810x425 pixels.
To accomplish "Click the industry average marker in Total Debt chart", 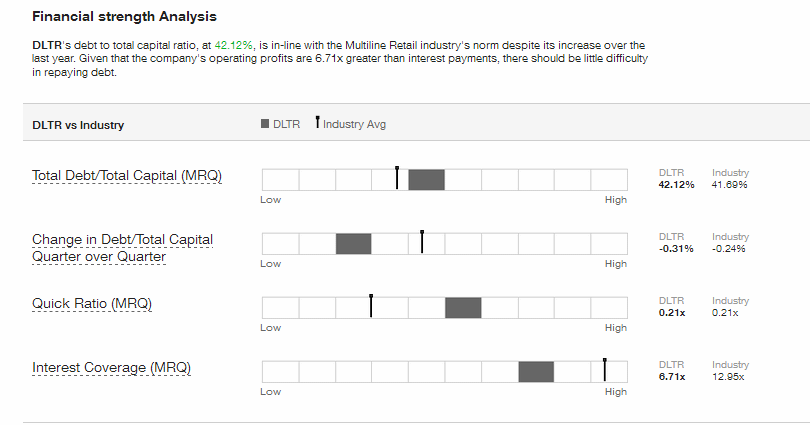I will coord(397,178).
